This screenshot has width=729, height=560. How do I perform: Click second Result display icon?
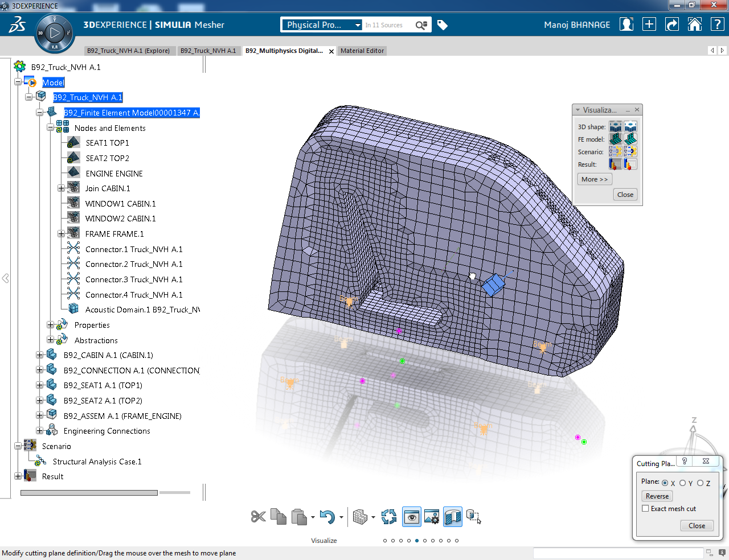point(630,164)
